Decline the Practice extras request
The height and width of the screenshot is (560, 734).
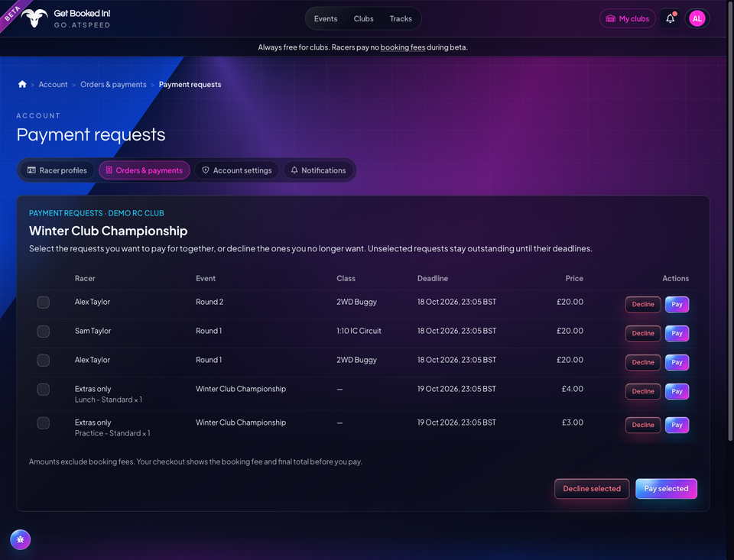[643, 425]
